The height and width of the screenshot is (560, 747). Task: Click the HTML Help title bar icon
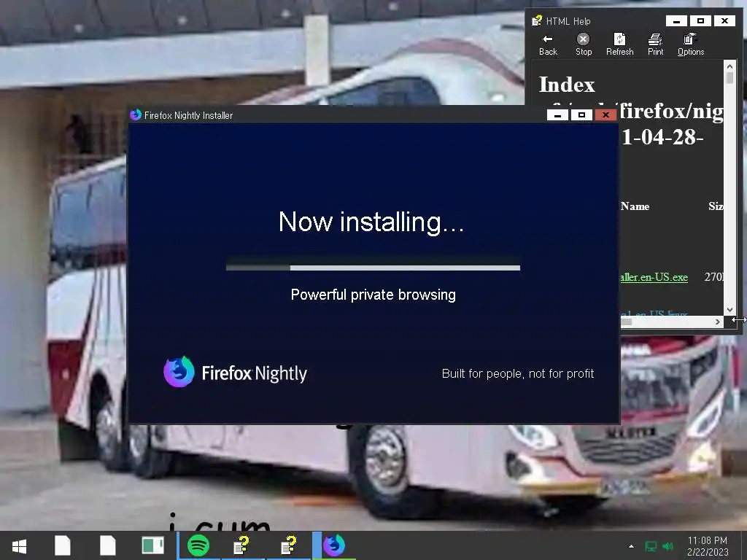pyautogui.click(x=537, y=20)
